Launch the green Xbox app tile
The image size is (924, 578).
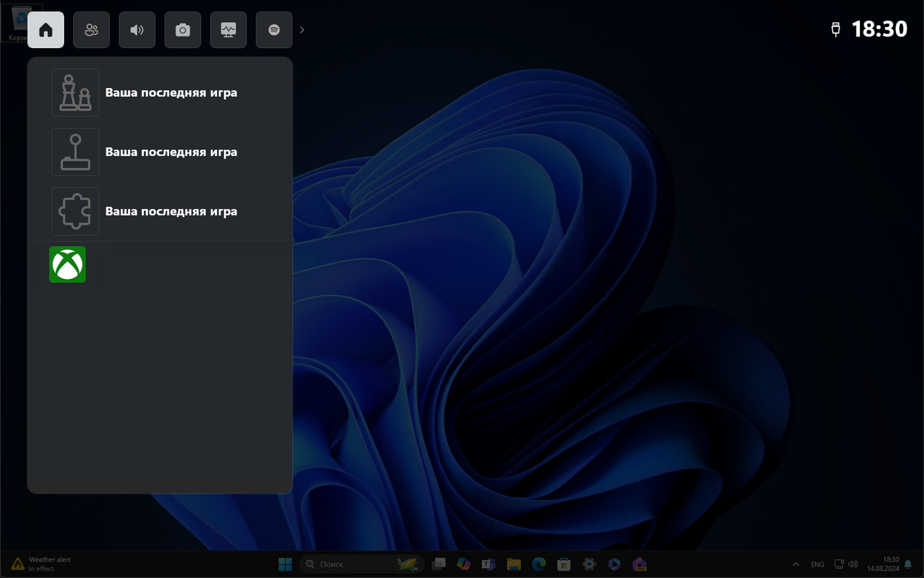tap(68, 264)
